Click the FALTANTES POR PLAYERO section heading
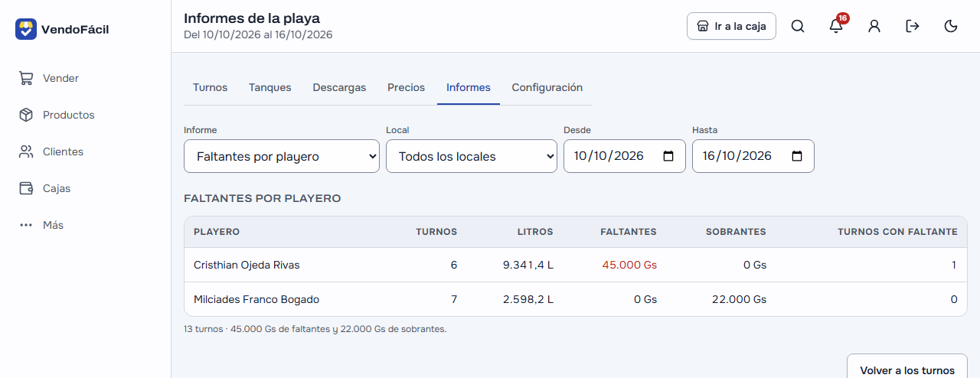The height and width of the screenshot is (378, 980). (x=263, y=198)
